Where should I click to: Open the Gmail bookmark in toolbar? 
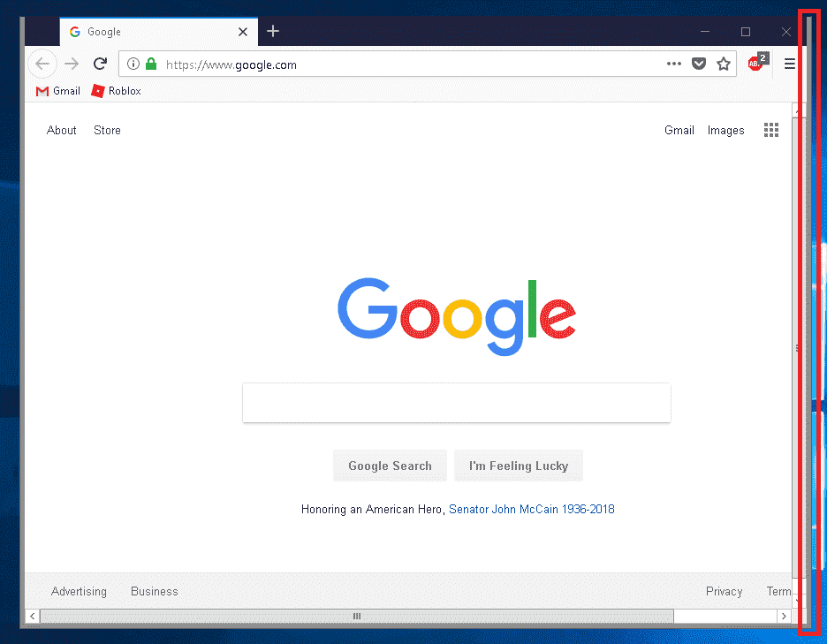pos(58,91)
